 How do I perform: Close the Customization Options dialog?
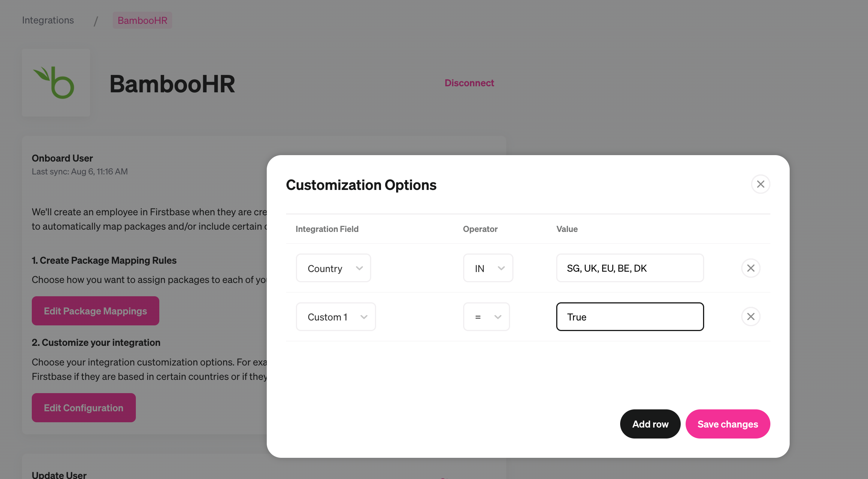[x=761, y=184]
